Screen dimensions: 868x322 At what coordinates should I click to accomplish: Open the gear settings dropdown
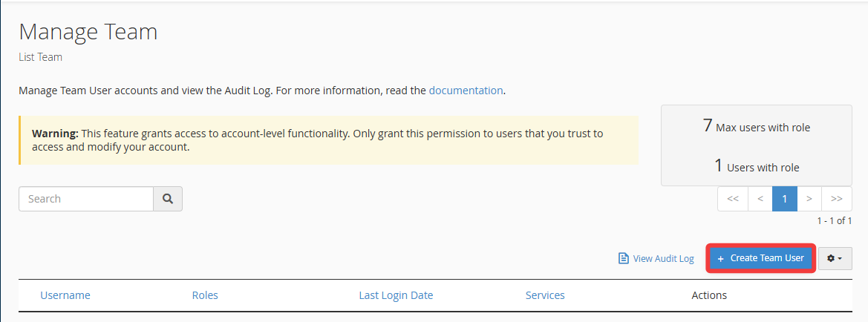pyautogui.click(x=835, y=258)
